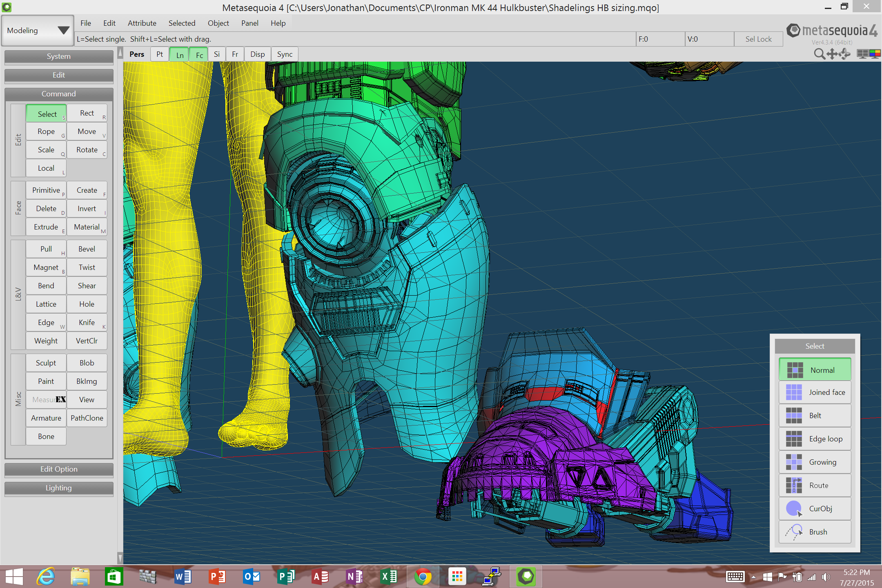882x588 pixels.
Task: Open the Pers view mode menu
Action: 137,54
